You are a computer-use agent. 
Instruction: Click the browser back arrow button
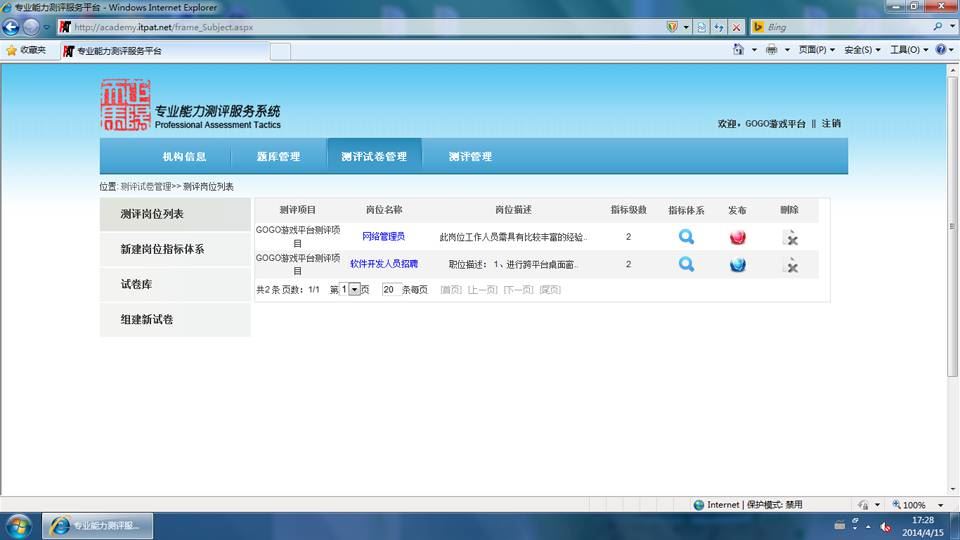click(x=11, y=27)
